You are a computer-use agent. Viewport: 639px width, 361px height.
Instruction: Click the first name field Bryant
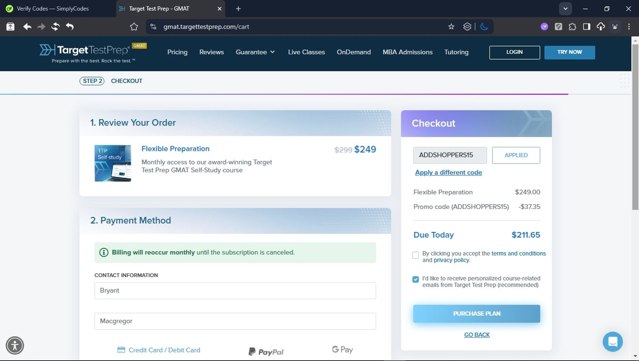235,291
